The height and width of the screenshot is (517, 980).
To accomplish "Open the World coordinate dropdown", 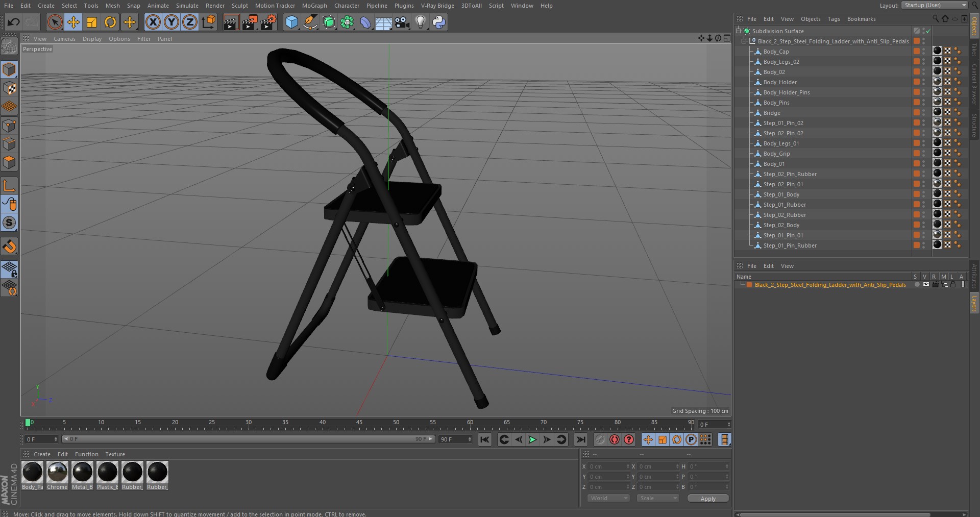I will coord(608,498).
